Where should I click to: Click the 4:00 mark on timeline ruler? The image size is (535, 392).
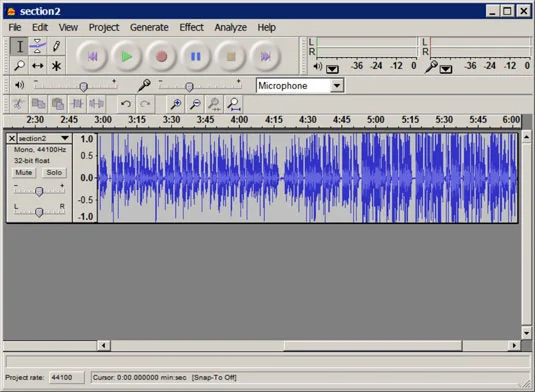tap(239, 120)
